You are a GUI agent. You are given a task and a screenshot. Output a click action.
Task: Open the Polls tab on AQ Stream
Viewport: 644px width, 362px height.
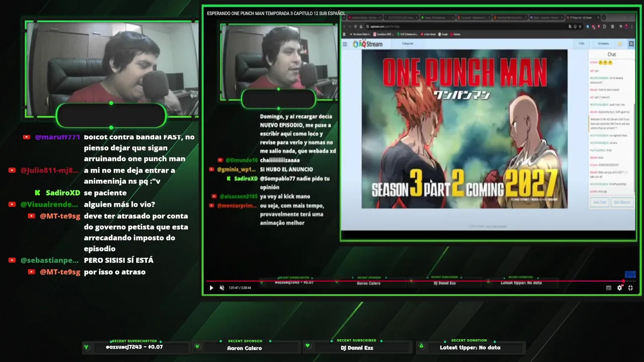pyautogui.click(x=582, y=44)
